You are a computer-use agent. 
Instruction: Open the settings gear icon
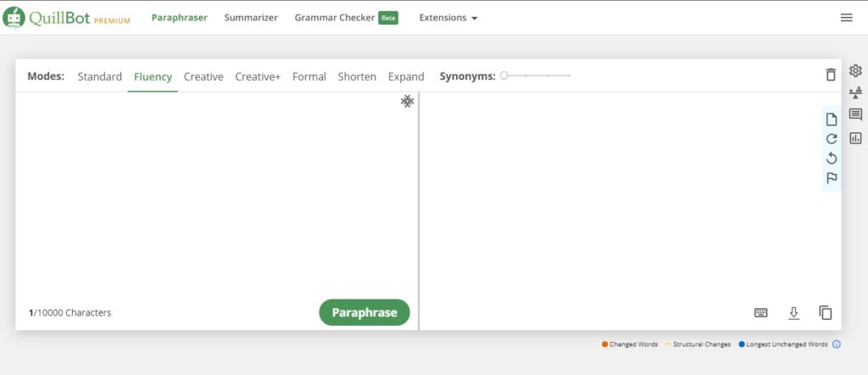point(855,71)
